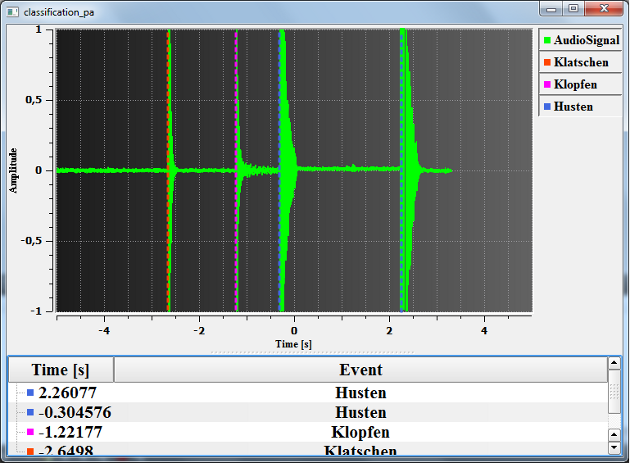
Task: Sort the table by Time [s] column header
Action: (61, 370)
